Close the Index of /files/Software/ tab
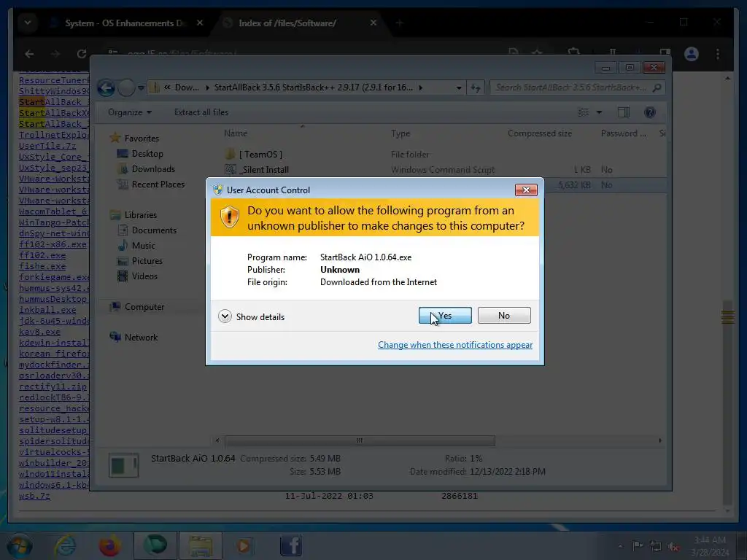 pyautogui.click(x=373, y=23)
